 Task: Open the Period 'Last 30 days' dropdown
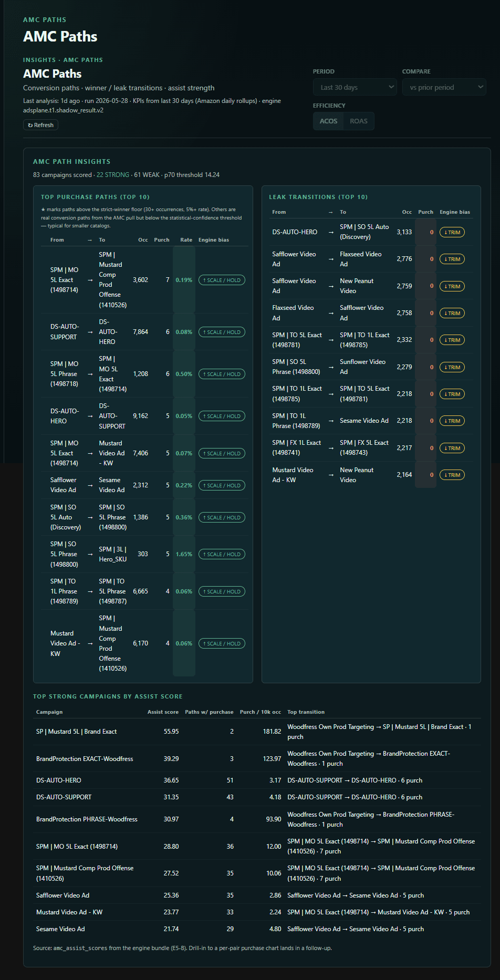355,87
